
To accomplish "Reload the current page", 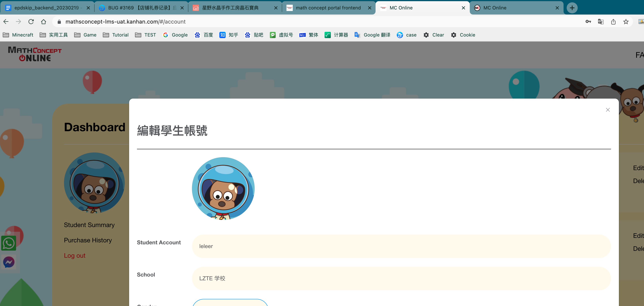I will tap(31, 22).
